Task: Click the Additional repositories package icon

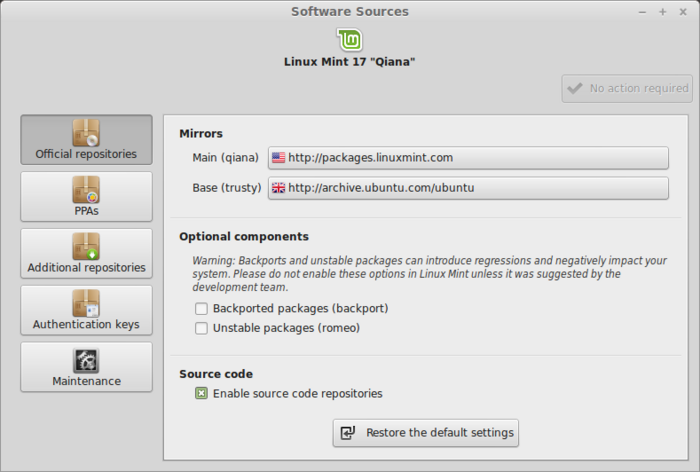Action: [x=86, y=247]
